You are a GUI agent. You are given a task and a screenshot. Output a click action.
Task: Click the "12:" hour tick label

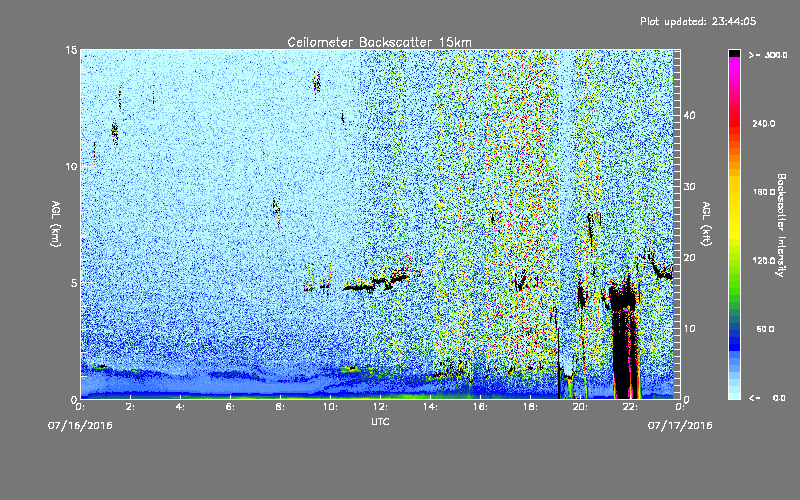pyautogui.click(x=380, y=407)
